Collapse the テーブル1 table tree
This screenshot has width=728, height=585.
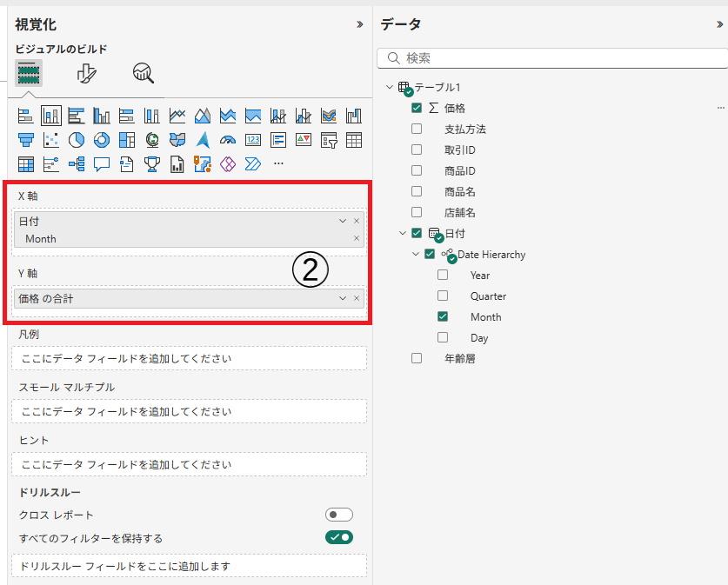coord(389,87)
